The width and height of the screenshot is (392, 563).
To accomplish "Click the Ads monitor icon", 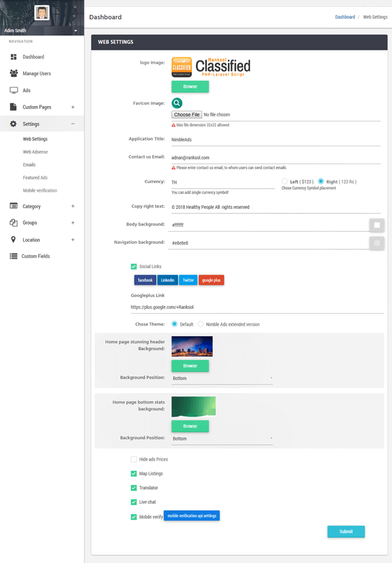I will [14, 90].
